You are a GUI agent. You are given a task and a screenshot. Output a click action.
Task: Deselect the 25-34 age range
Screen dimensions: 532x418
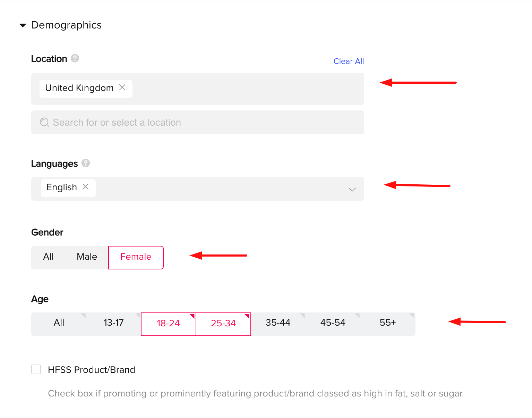point(223,324)
